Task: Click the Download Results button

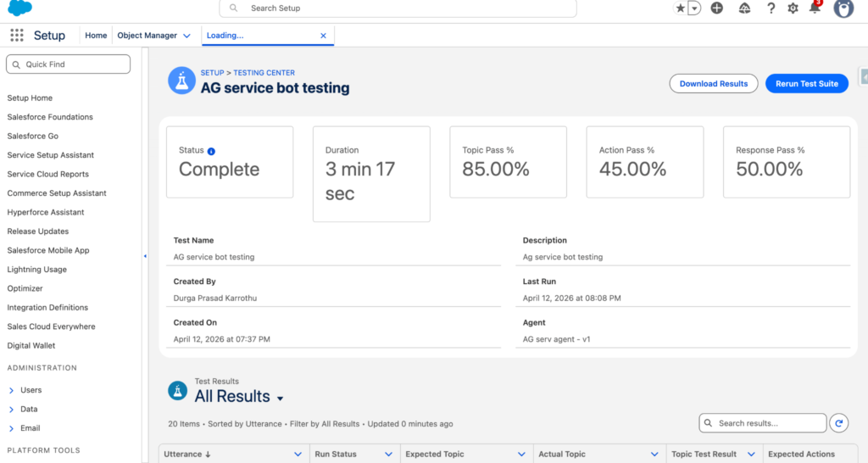Action: pos(713,84)
